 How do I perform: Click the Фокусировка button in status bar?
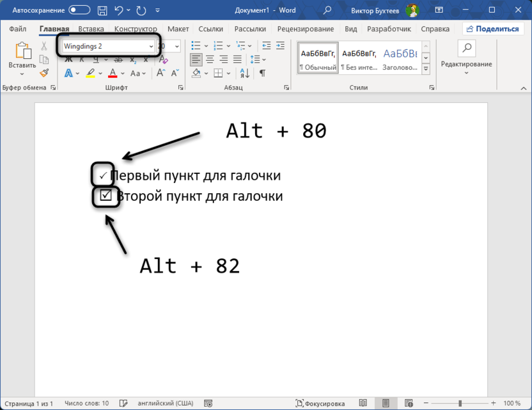click(x=320, y=404)
